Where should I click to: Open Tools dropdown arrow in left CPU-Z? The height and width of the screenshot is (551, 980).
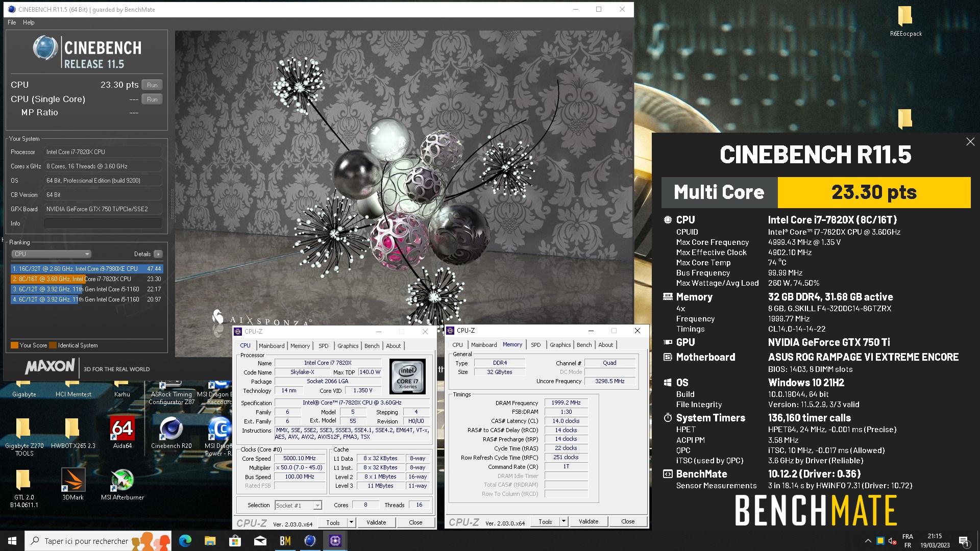351,522
